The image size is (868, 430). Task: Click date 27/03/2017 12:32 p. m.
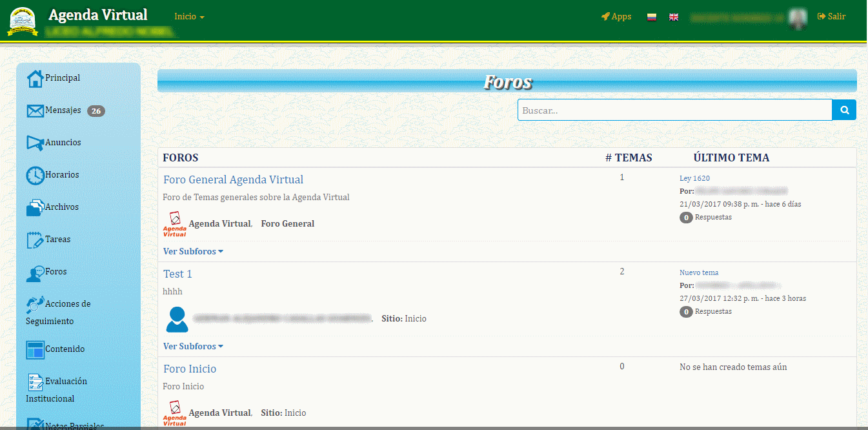point(719,298)
